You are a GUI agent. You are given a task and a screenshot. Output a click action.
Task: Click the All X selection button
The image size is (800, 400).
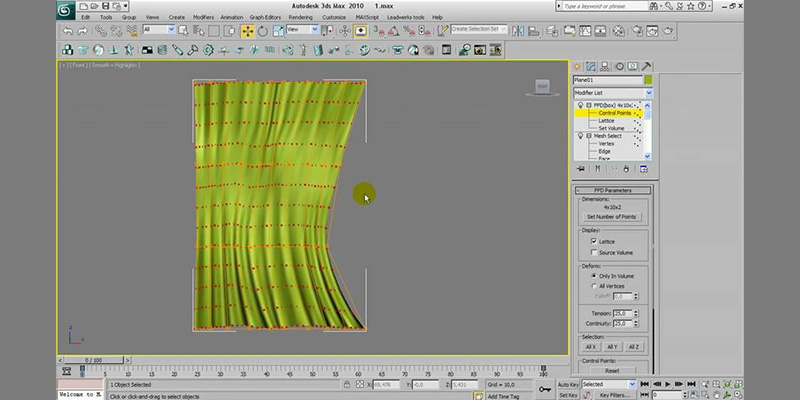[590, 347]
